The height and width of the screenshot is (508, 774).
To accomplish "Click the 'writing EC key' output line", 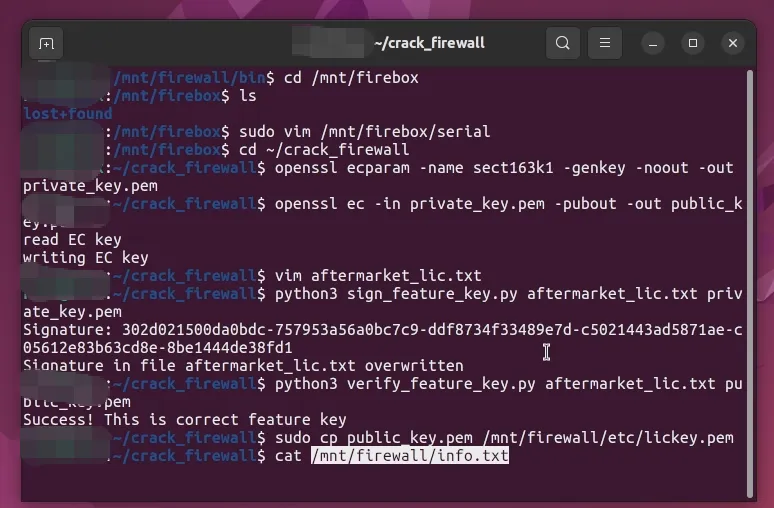I will click(x=85, y=258).
